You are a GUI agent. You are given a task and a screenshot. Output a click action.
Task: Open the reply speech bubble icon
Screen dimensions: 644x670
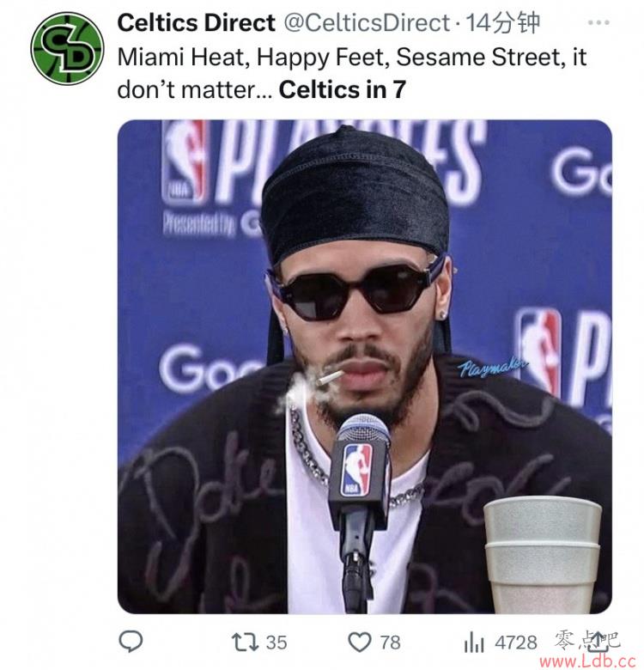coord(131,642)
